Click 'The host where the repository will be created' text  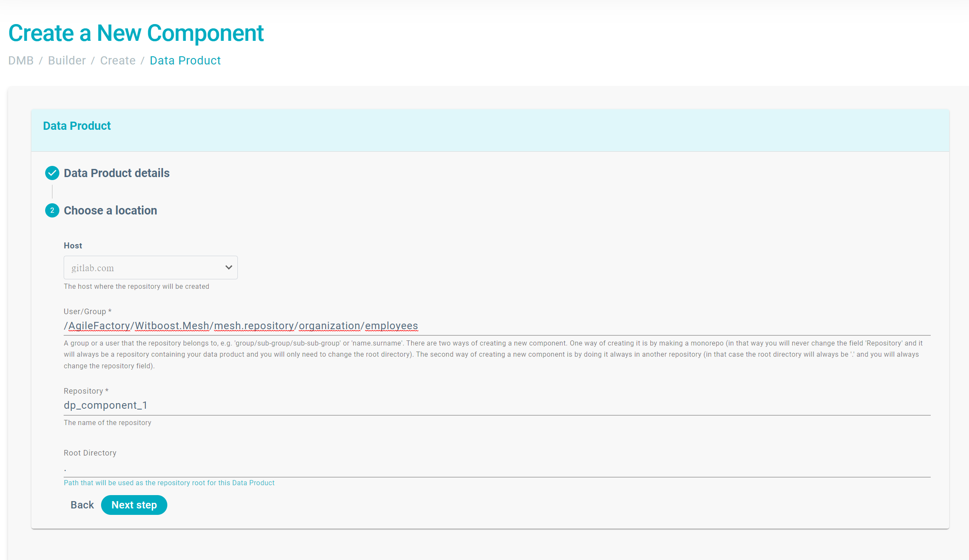click(x=136, y=287)
